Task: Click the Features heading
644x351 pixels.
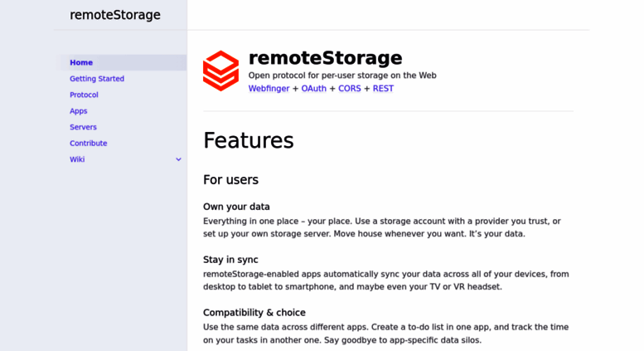Action: [x=249, y=140]
